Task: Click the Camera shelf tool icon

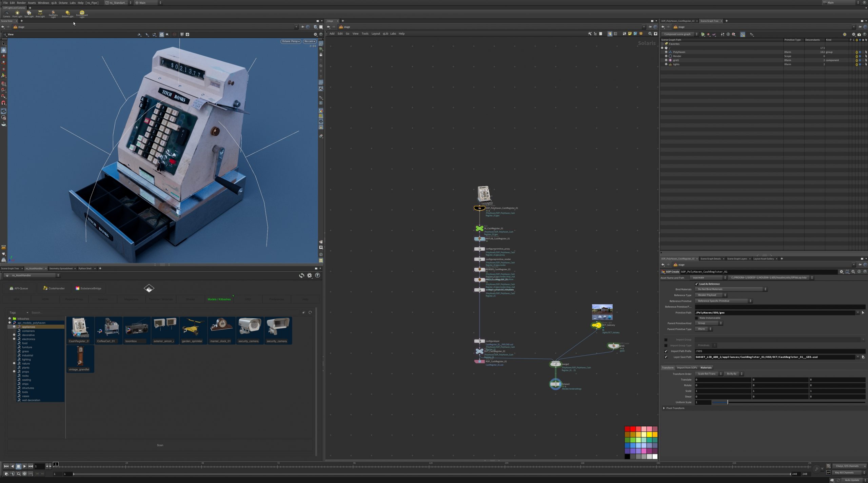Action: pyautogui.click(x=6, y=14)
